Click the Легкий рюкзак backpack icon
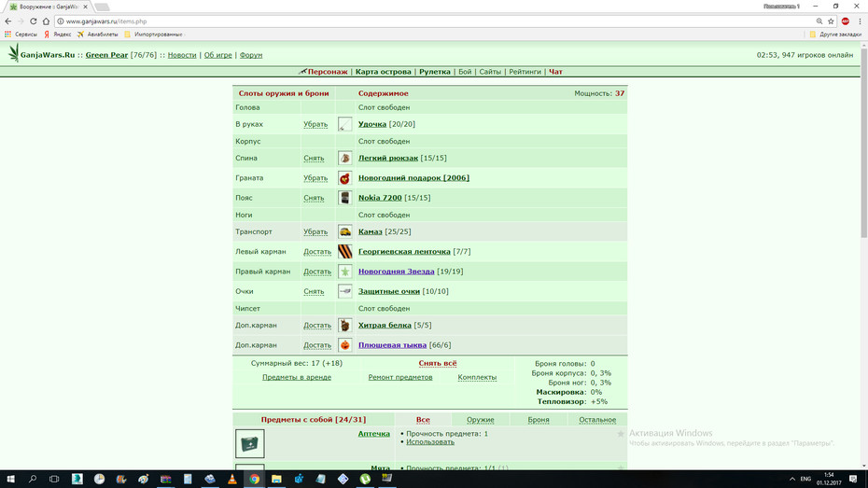This screenshot has height=488, width=868. tap(345, 159)
